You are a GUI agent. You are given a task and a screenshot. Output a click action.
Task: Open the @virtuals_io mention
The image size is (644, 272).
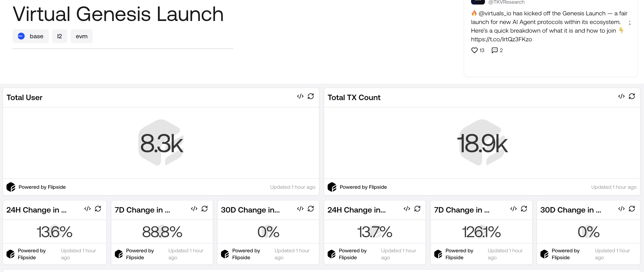coord(496,13)
